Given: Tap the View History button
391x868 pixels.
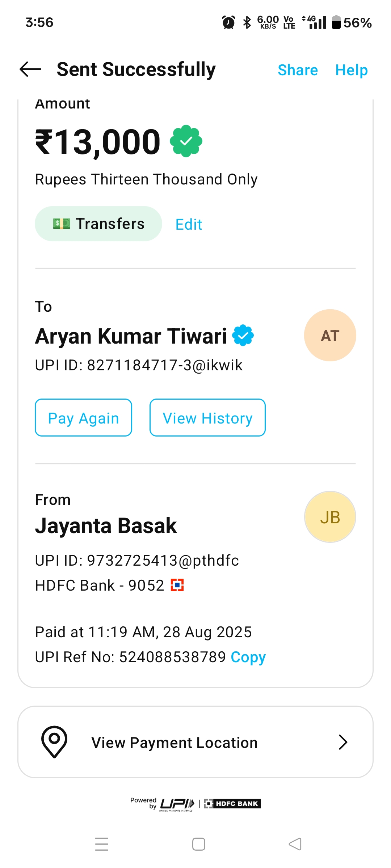Looking at the screenshot, I should 207,418.
